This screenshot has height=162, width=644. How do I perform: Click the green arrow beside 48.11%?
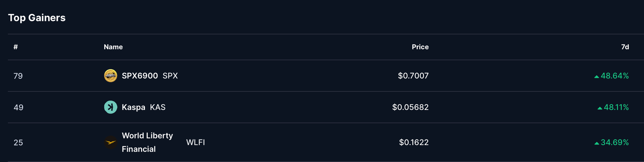pyautogui.click(x=600, y=108)
